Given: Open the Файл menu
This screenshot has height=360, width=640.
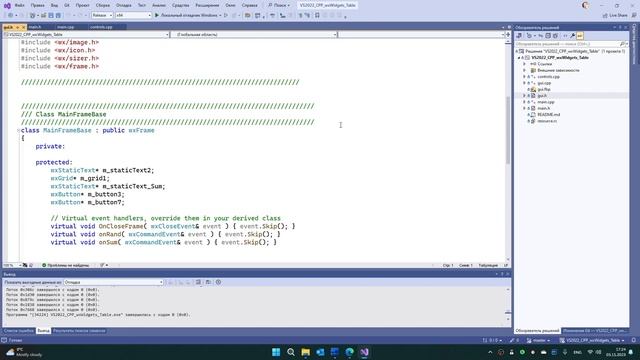Looking at the screenshot, I should click(x=19, y=5).
